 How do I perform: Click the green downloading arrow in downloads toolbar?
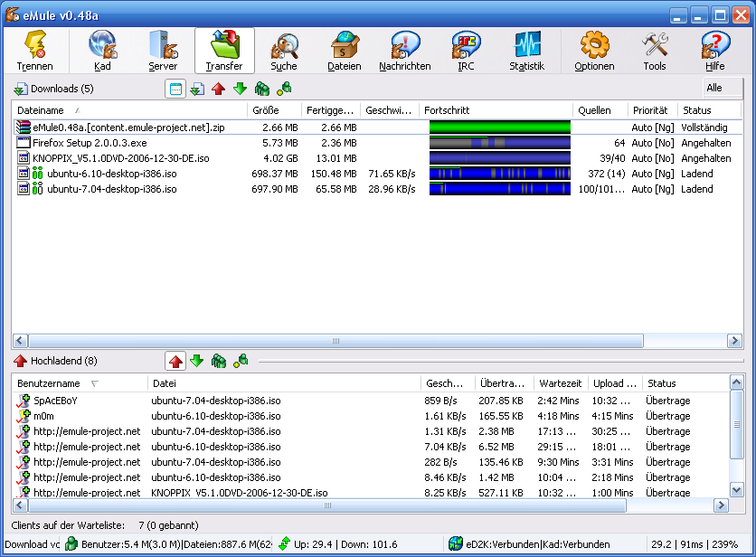(x=241, y=89)
